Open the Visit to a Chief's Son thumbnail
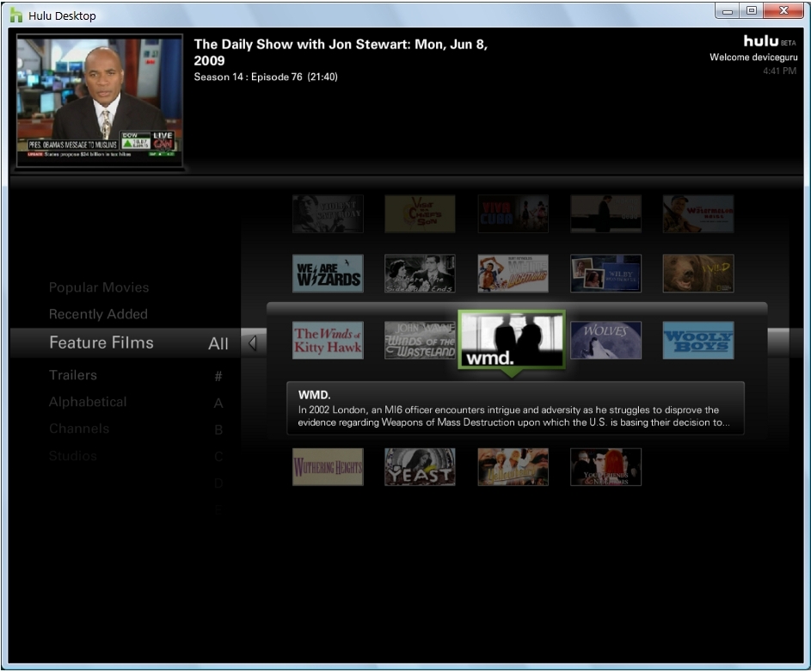The height and width of the screenshot is (672, 811). tap(420, 213)
